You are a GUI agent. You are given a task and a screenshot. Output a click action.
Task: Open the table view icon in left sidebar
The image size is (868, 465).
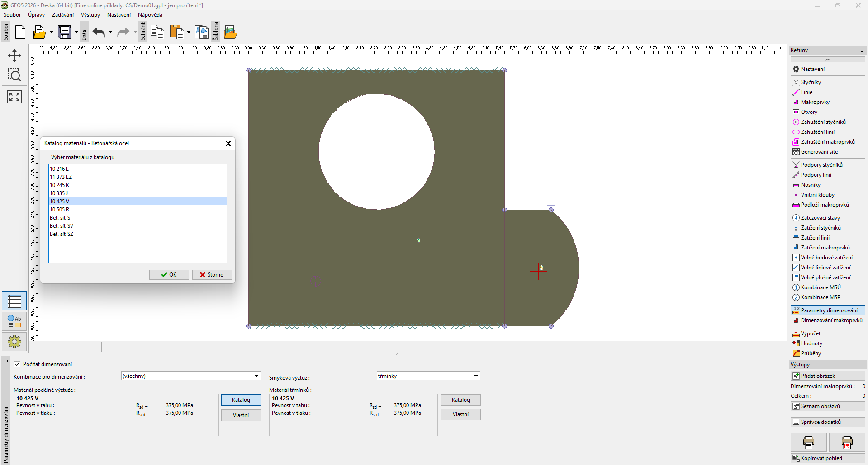(14, 301)
